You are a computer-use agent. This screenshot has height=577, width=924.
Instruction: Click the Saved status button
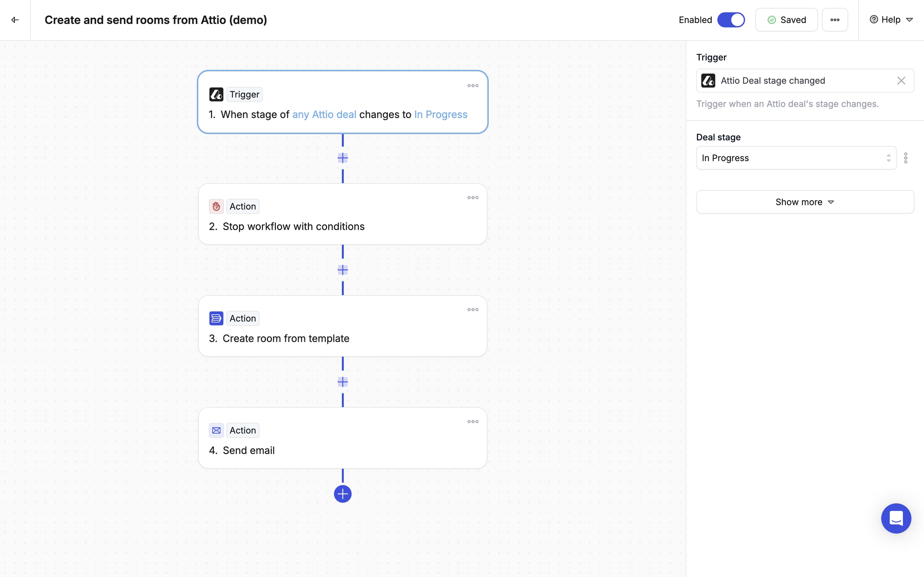786,20
